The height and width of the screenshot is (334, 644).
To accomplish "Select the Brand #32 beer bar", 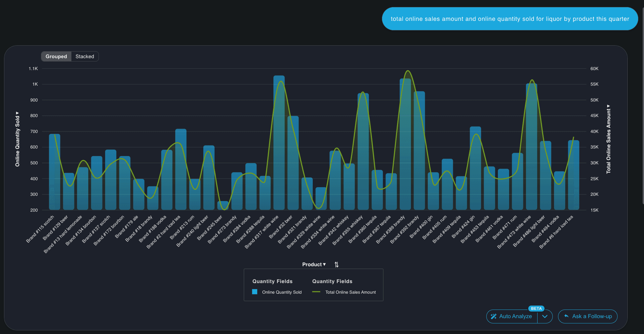I will 293,163.
